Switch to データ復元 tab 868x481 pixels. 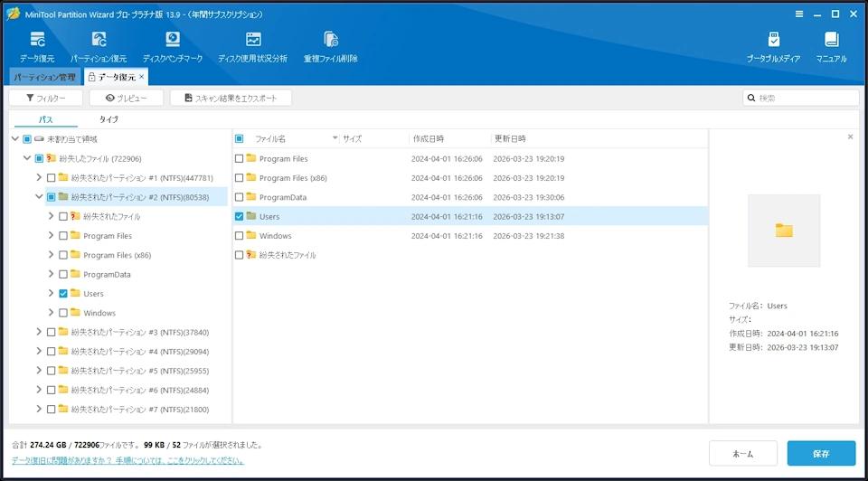pyautogui.click(x=117, y=77)
